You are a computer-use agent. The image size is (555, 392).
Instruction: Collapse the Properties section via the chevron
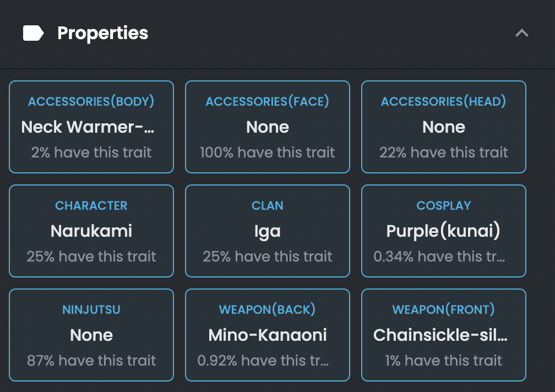click(521, 33)
